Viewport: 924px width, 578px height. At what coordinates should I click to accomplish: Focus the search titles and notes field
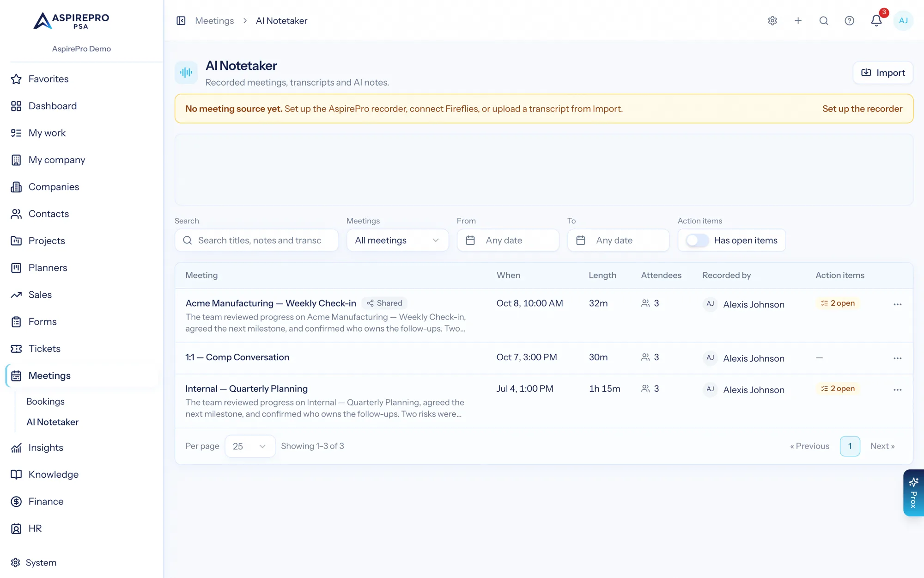(x=256, y=240)
